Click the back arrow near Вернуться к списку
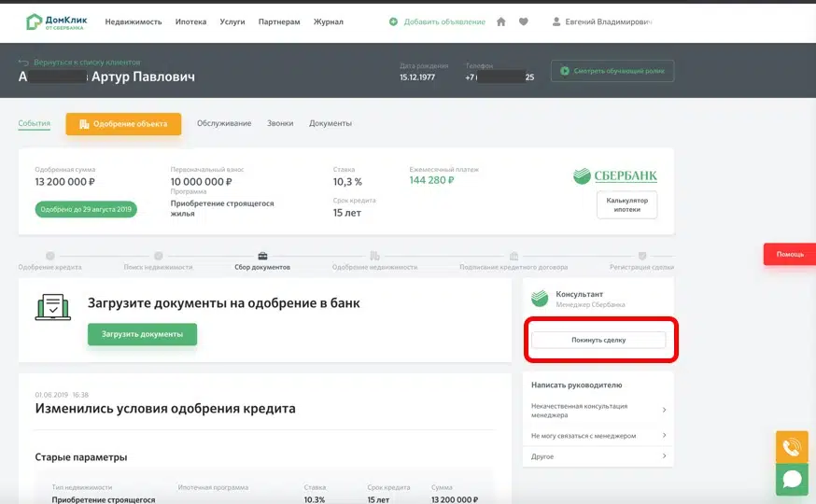The width and height of the screenshot is (816, 504). pyautogui.click(x=23, y=63)
